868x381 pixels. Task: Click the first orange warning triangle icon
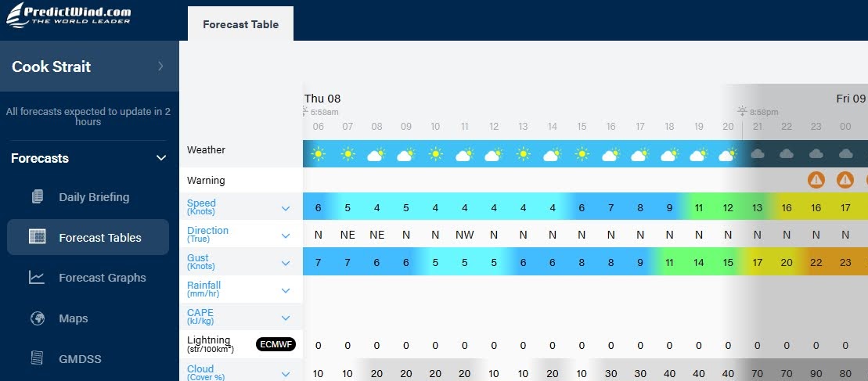[816, 180]
